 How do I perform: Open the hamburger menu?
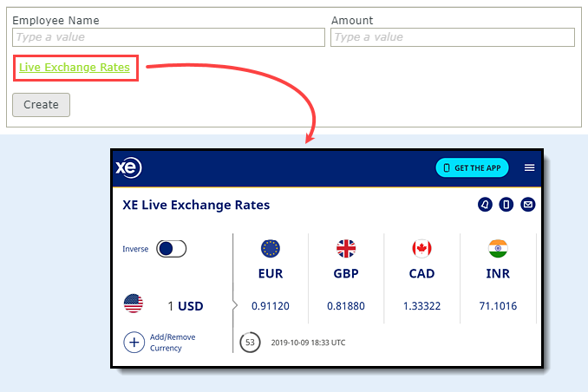tap(530, 168)
